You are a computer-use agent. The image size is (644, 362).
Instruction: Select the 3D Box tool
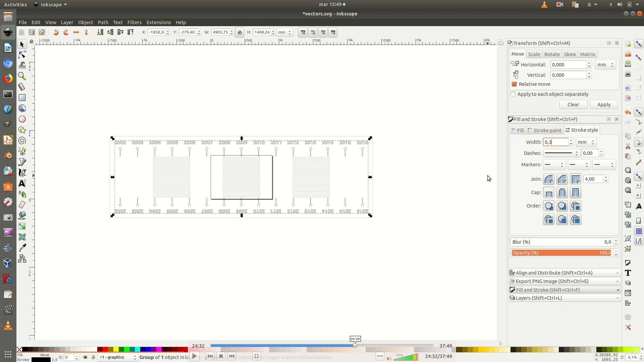(x=22, y=108)
